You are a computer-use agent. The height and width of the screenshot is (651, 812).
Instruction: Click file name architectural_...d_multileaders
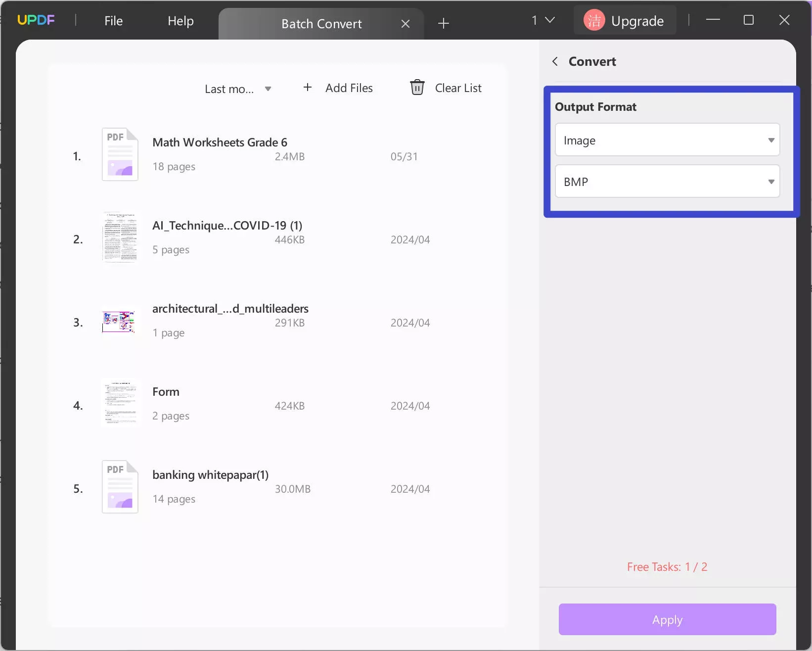[230, 309]
